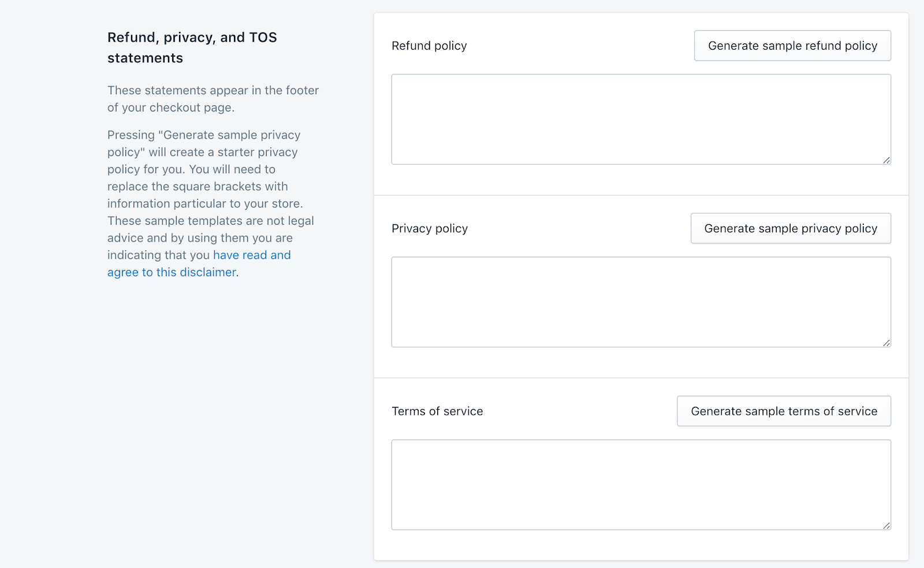Screen dimensions: 924x568
Task: Open the 'have read and' disclaimer link
Action: [x=252, y=255]
